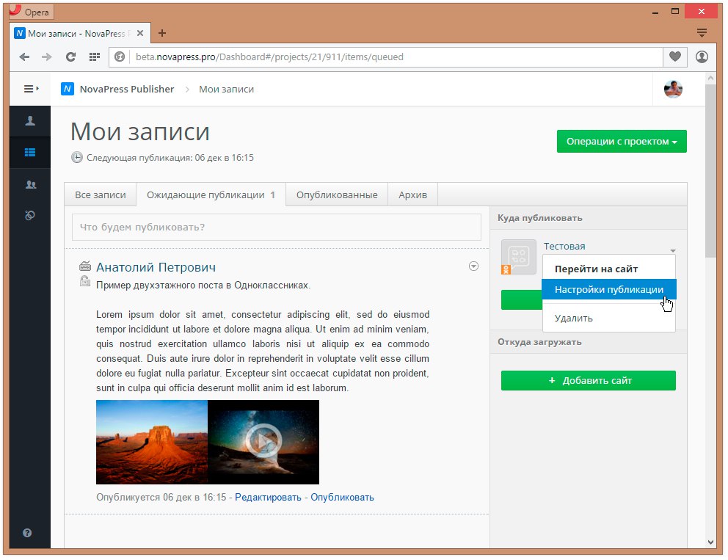
Task: Click the Opera menu button in title bar
Action: point(31,12)
